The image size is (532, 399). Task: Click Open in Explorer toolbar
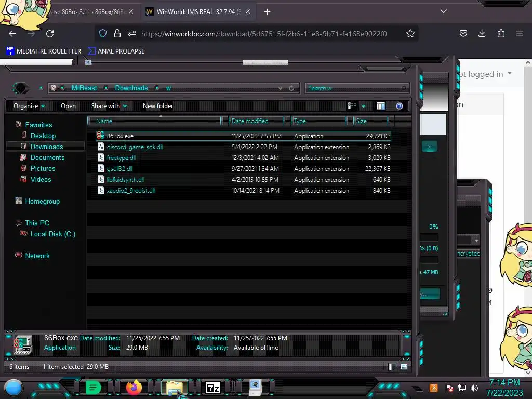[x=68, y=106]
